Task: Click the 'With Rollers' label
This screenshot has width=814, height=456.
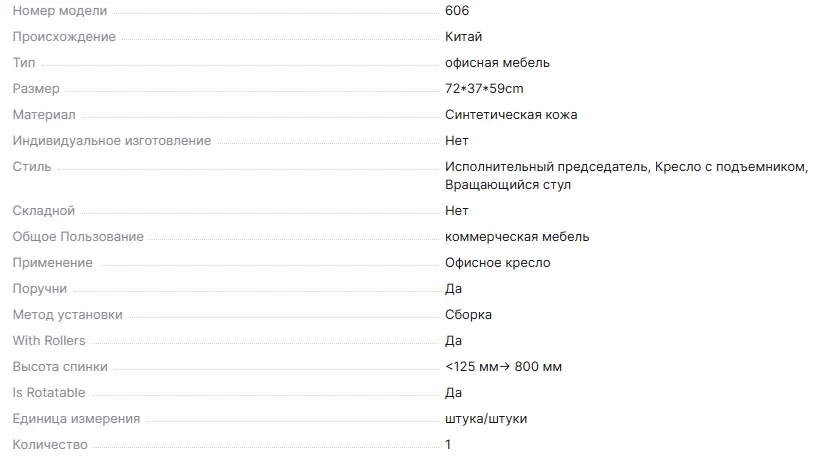Action: [x=49, y=341]
